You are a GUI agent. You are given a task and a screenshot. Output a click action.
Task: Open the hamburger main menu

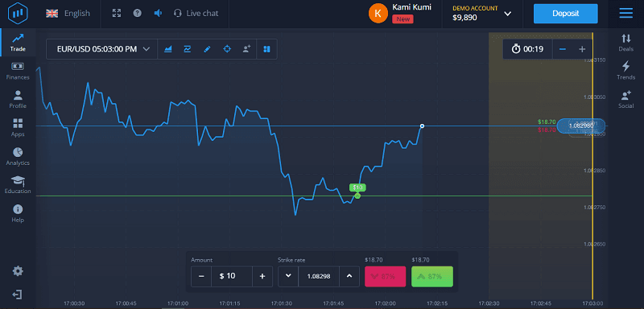pyautogui.click(x=626, y=13)
